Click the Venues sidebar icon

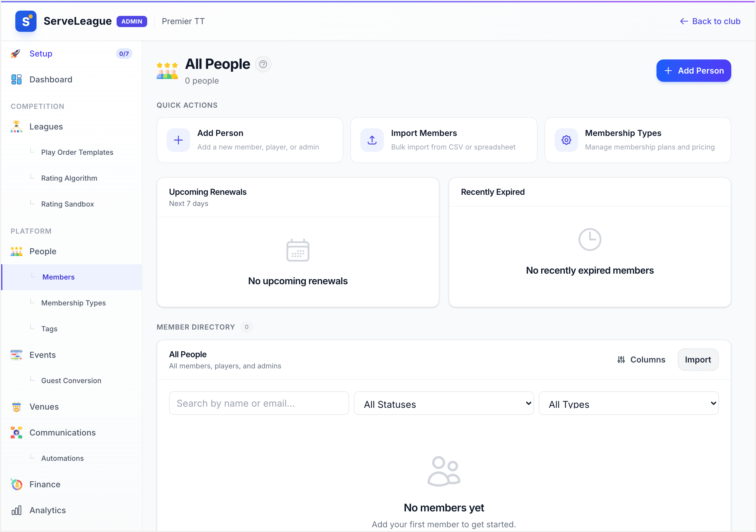click(16, 407)
